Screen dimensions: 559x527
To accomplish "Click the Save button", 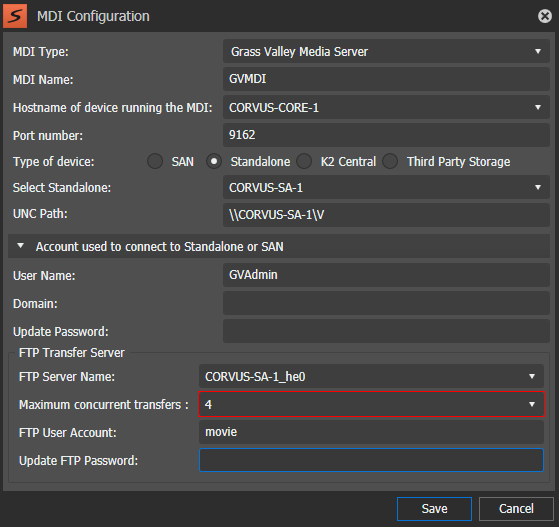I will pyautogui.click(x=434, y=509).
